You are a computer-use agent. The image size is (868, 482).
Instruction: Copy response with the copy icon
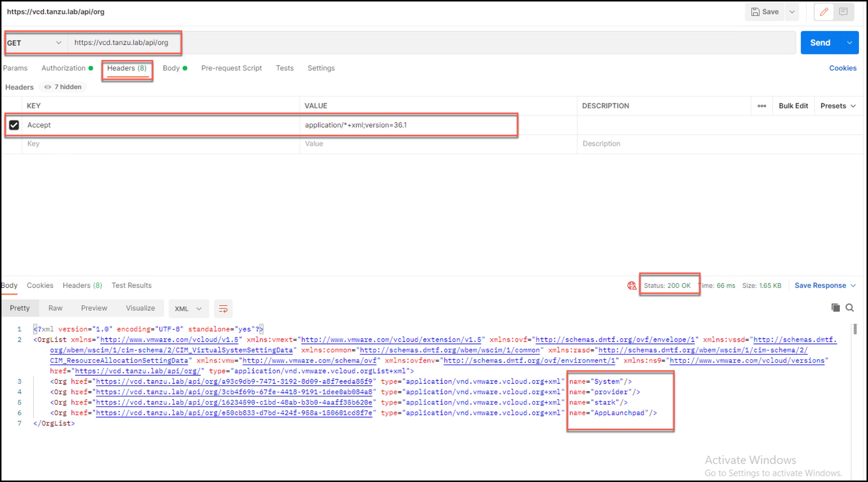point(835,308)
